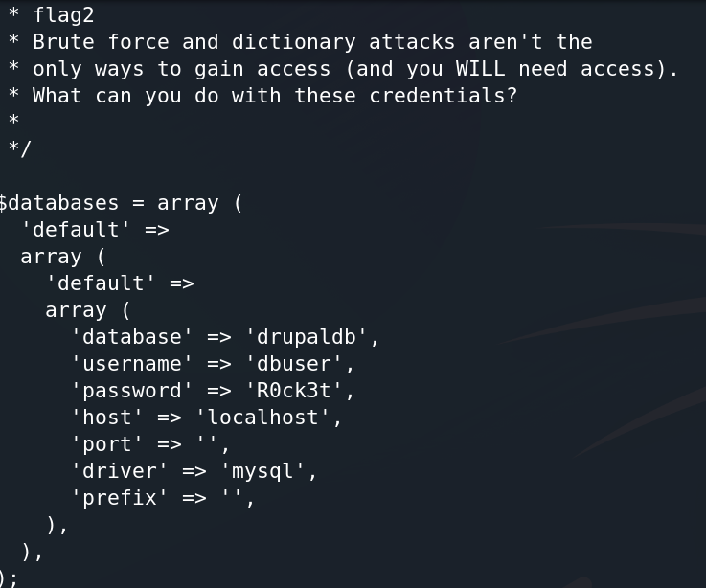Click the 'database' key text

132,337
